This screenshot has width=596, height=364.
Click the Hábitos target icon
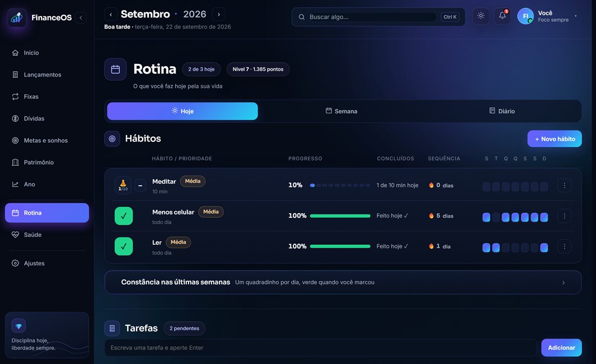(112, 139)
